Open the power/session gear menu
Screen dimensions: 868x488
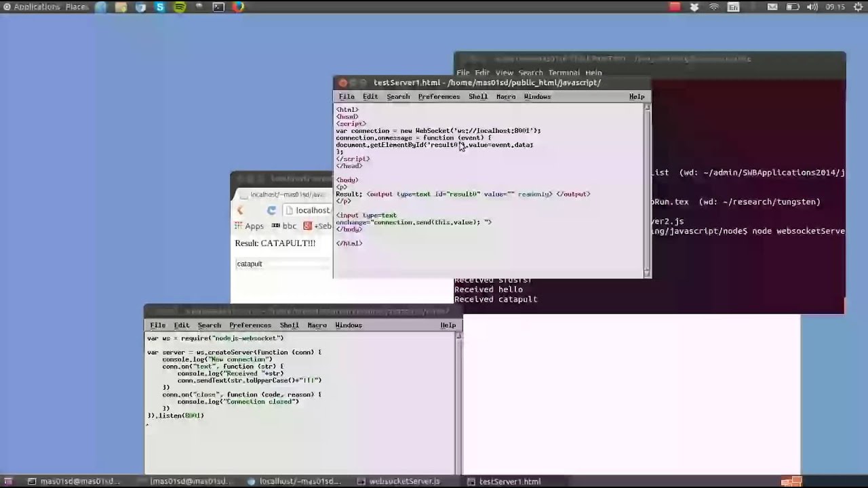click(x=858, y=7)
